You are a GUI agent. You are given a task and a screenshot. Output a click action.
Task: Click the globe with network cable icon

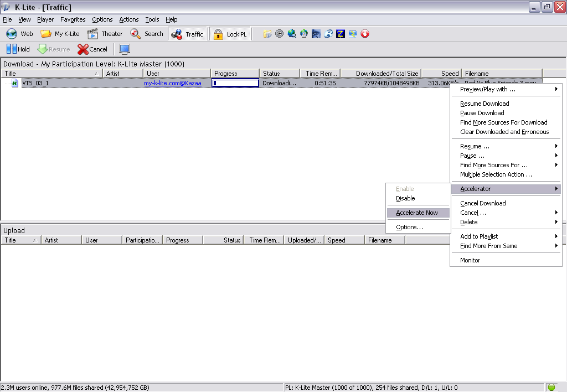pyautogui.click(x=291, y=34)
